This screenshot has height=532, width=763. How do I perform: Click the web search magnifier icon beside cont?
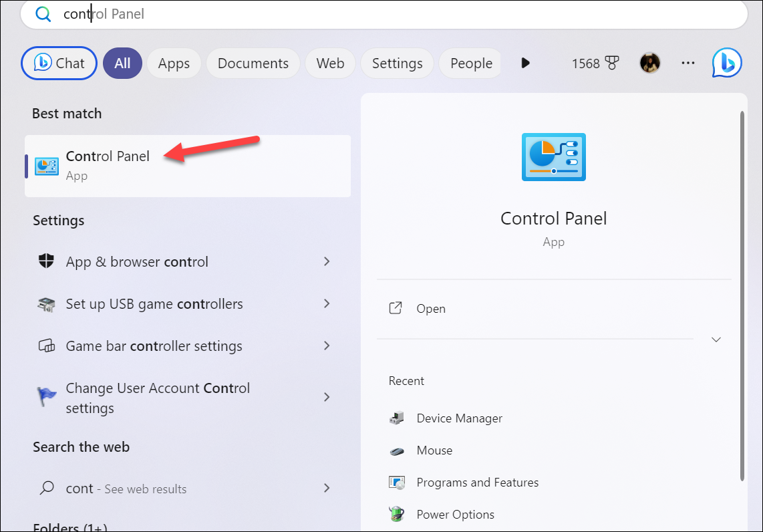[47, 488]
